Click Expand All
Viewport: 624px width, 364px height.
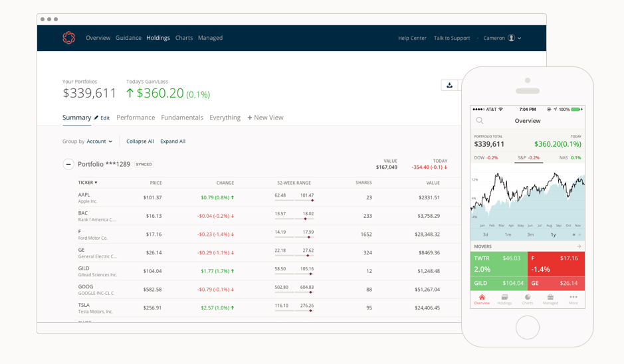(x=173, y=141)
